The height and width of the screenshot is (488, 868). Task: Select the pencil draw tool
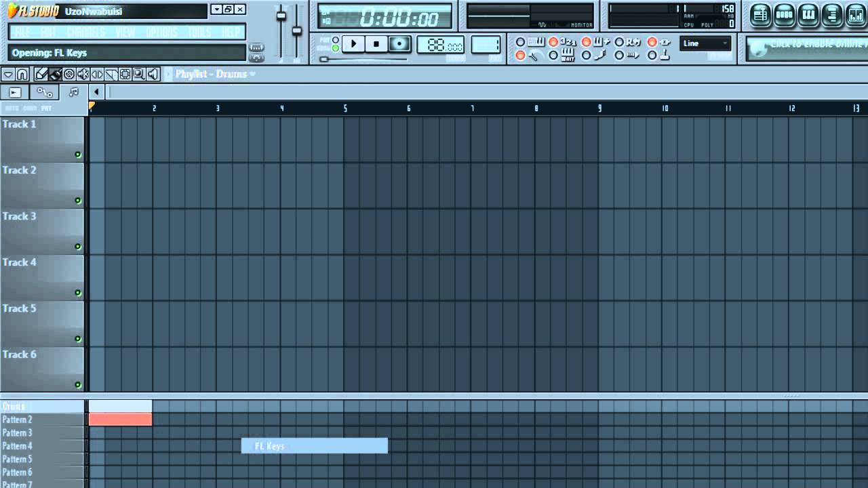[x=41, y=74]
